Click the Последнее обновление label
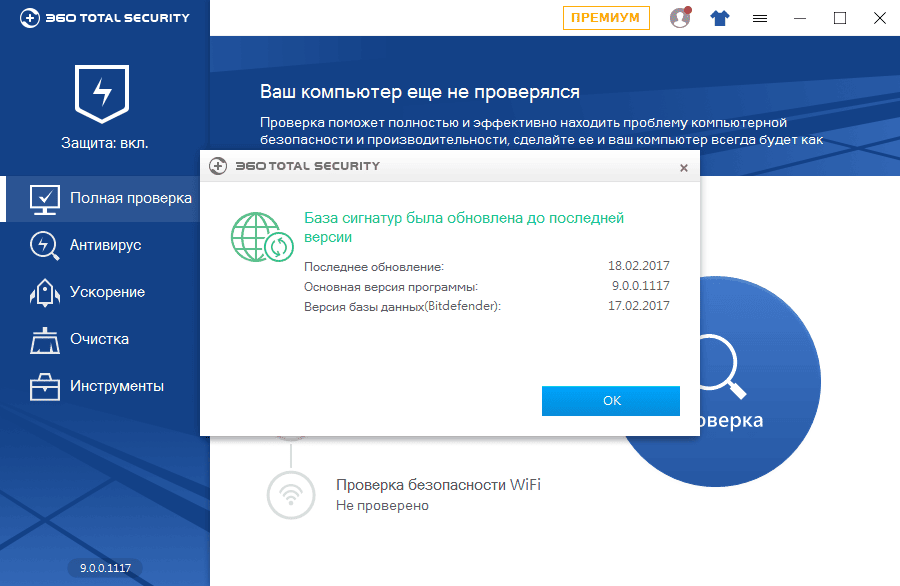The image size is (900, 586). click(x=374, y=267)
